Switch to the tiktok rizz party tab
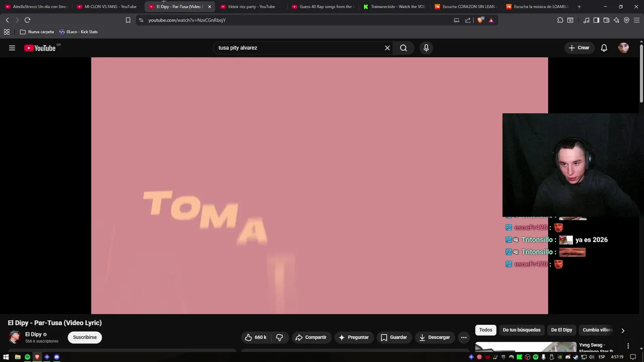 click(251, 7)
